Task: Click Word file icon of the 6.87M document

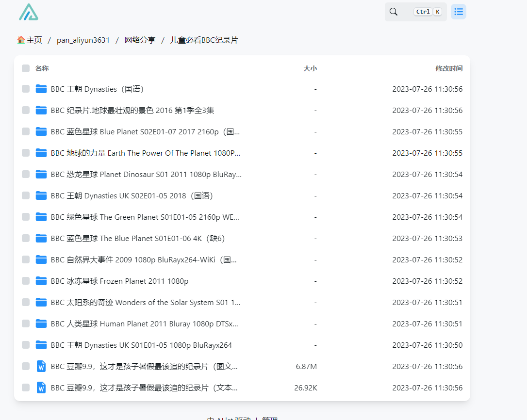Action: tap(41, 367)
